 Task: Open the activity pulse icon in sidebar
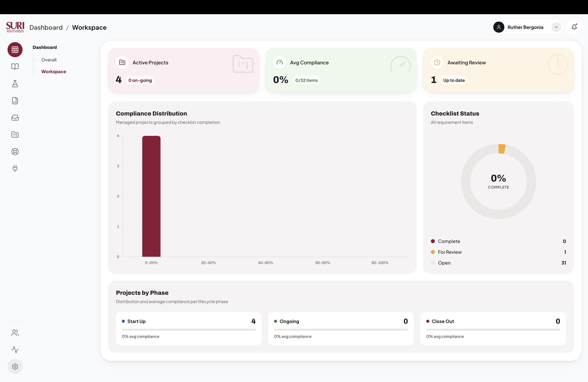point(15,350)
